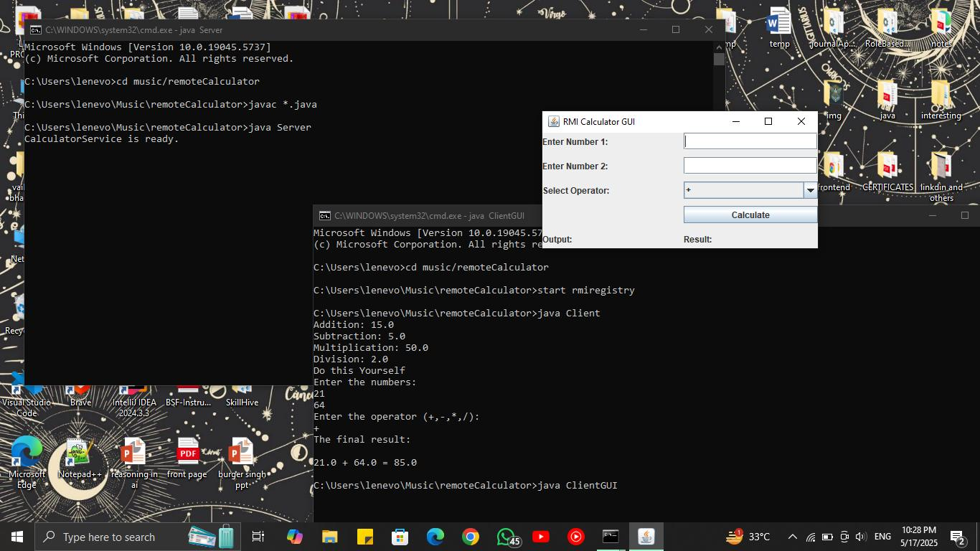
Task: Open the ENG language indicator
Action: coord(882,537)
